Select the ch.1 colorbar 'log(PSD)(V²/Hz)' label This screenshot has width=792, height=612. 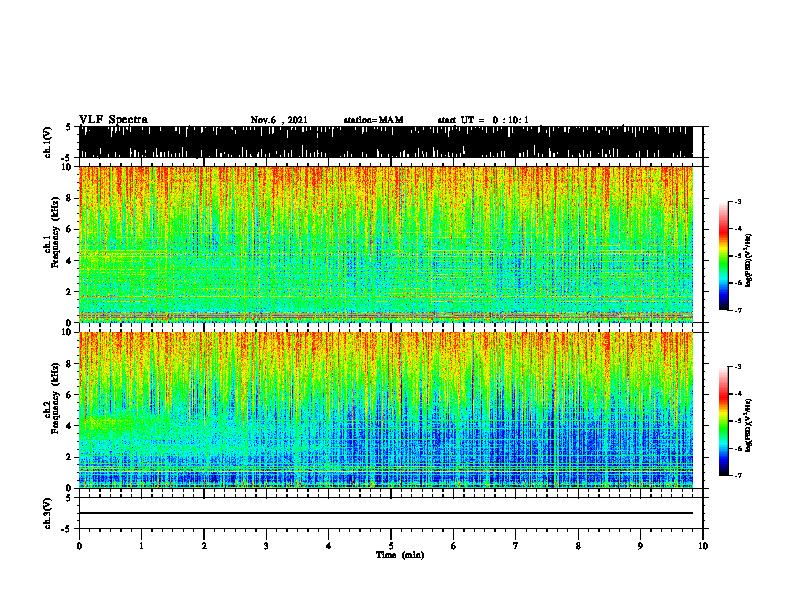749,260
